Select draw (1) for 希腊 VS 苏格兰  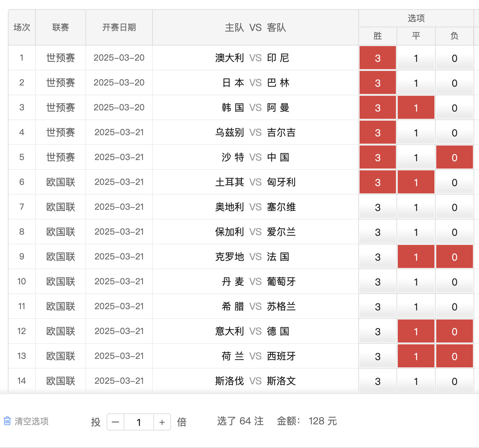[416, 306]
